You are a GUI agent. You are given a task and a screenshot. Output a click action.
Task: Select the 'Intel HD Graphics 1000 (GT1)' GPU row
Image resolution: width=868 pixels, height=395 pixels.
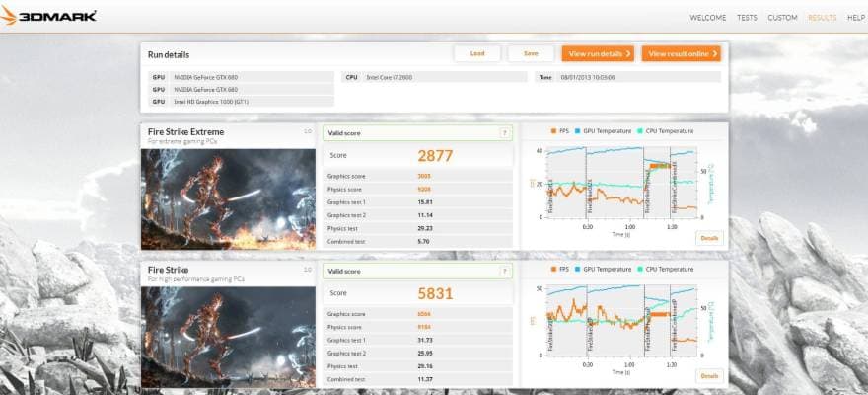coord(241,102)
